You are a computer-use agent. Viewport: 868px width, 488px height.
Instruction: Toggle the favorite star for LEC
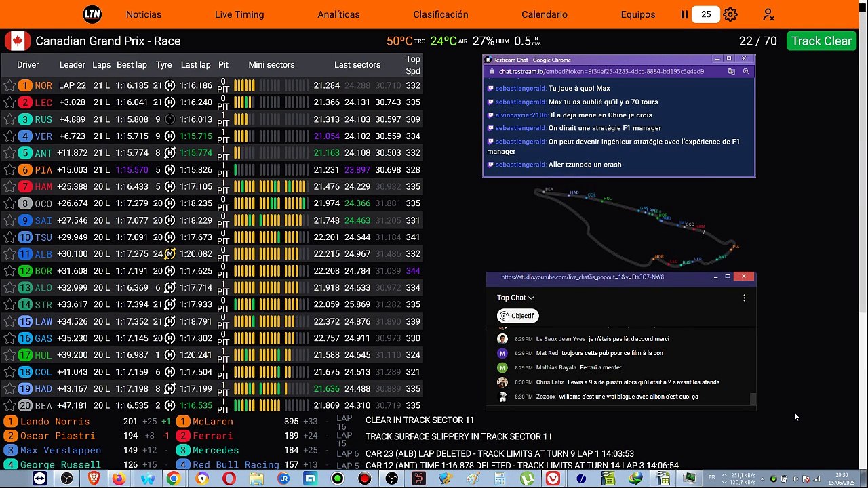click(x=9, y=102)
